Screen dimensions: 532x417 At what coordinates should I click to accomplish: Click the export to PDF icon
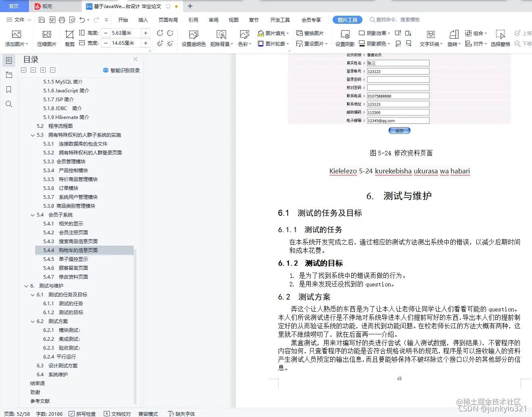pos(52,20)
